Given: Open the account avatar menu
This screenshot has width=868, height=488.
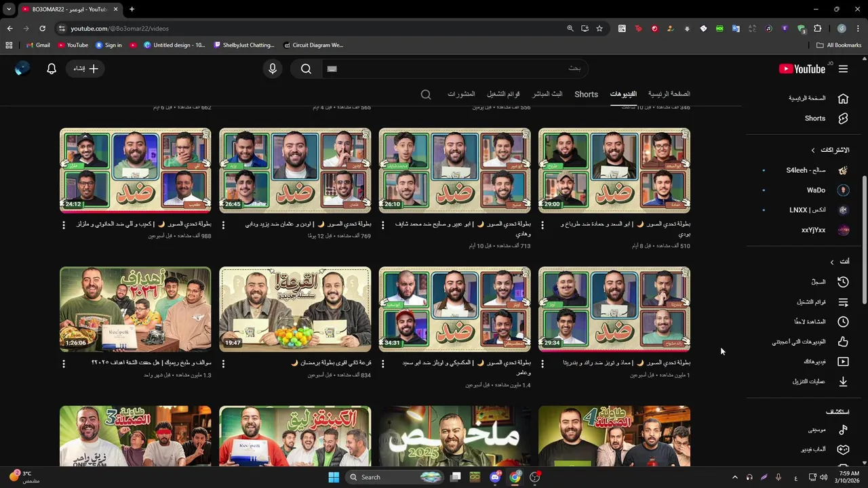Looking at the screenshot, I should click(22, 68).
